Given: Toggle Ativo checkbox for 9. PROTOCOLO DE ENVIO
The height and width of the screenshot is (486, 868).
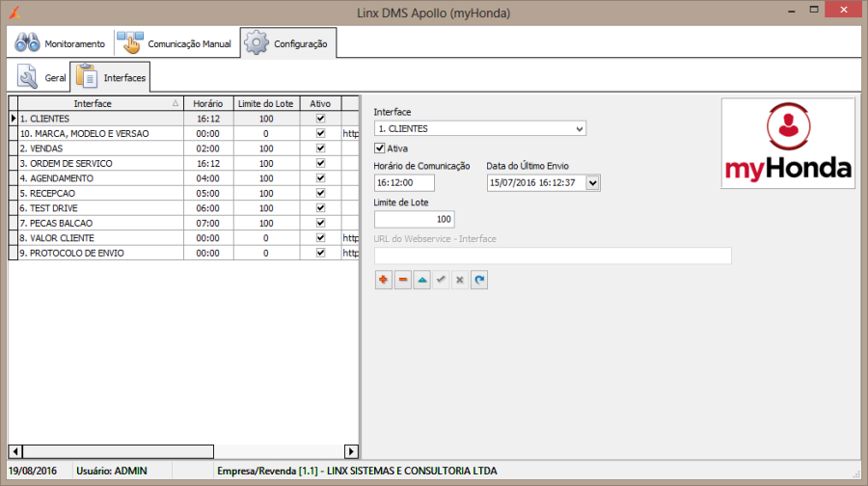Looking at the screenshot, I should pyautogui.click(x=320, y=253).
